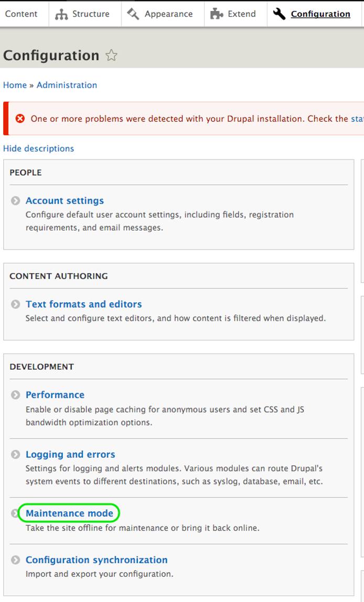
Task: Open the Extend menu item
Action: 241,14
